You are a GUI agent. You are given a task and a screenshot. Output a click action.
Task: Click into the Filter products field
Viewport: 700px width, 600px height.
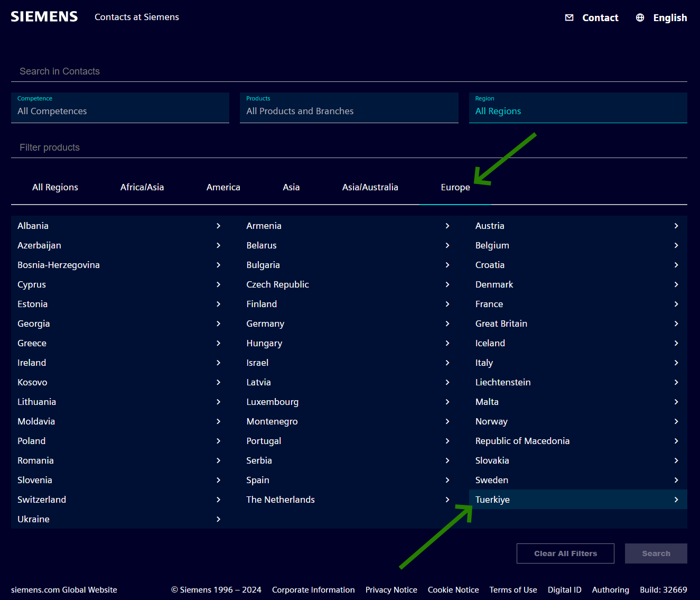click(349, 147)
